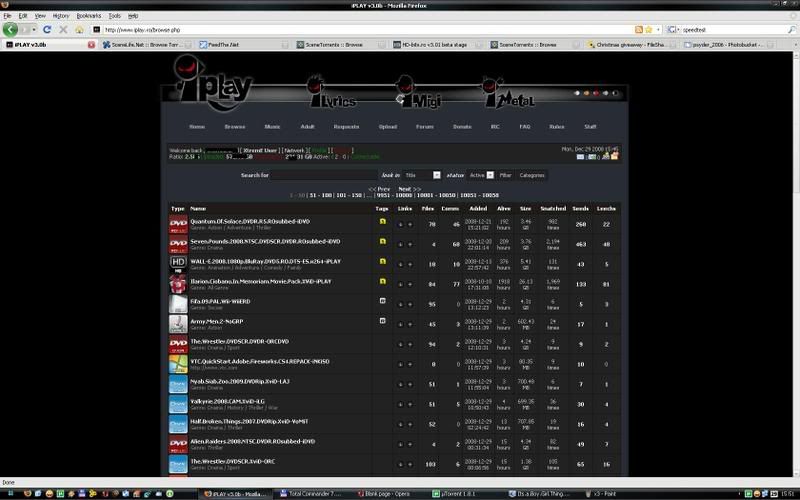Screen dimensions: 800x500
Task: Bookmark this page with the star icon
Action: 648,30
